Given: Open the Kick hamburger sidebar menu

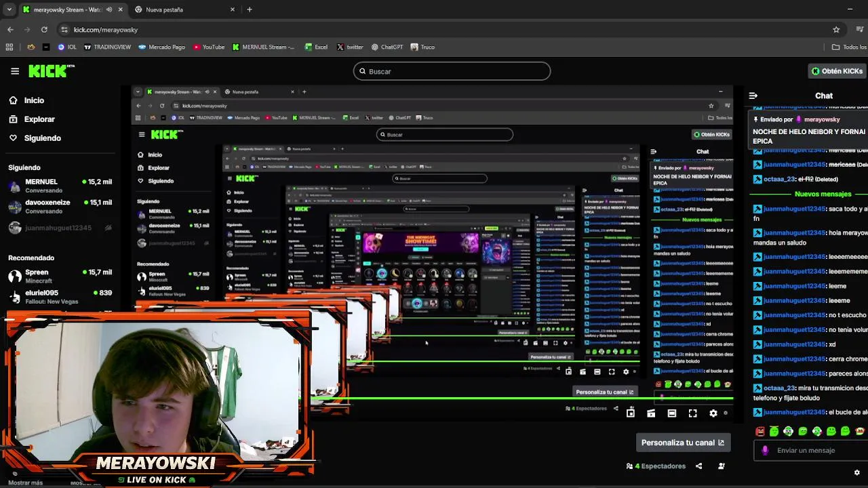Looking at the screenshot, I should [15, 71].
